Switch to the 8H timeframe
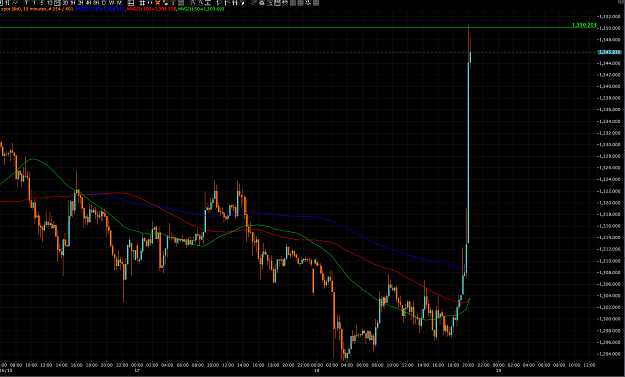Image resolution: width=625 pixels, height=377 pixels. 96,3
